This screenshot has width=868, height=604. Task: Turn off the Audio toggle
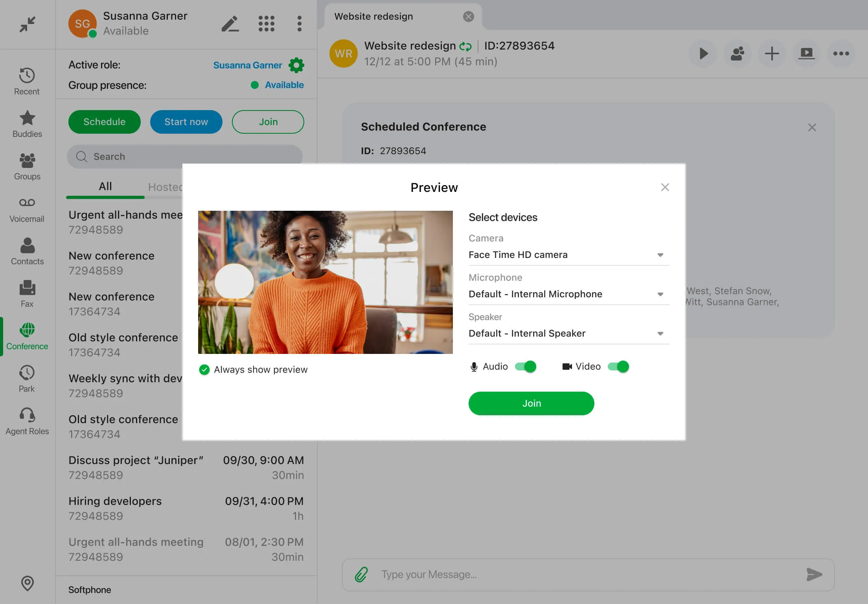526,366
